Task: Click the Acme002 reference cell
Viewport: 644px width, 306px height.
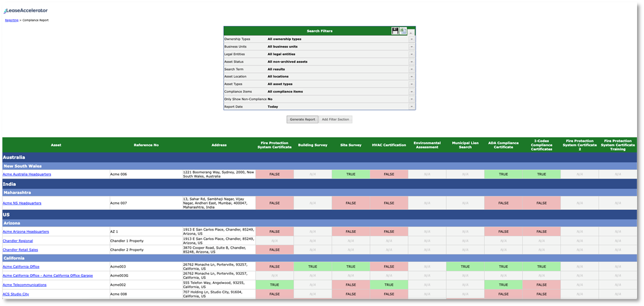Action: point(146,285)
